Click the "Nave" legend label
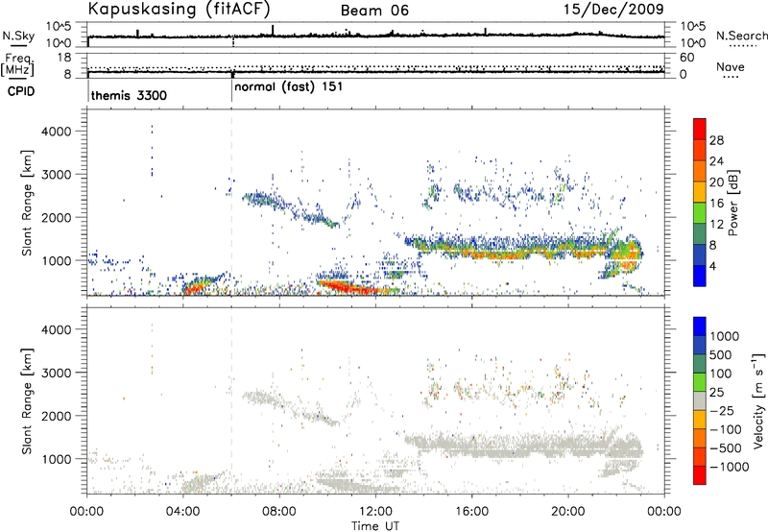Image resolution: width=768 pixels, height=532 pixels. point(731,66)
